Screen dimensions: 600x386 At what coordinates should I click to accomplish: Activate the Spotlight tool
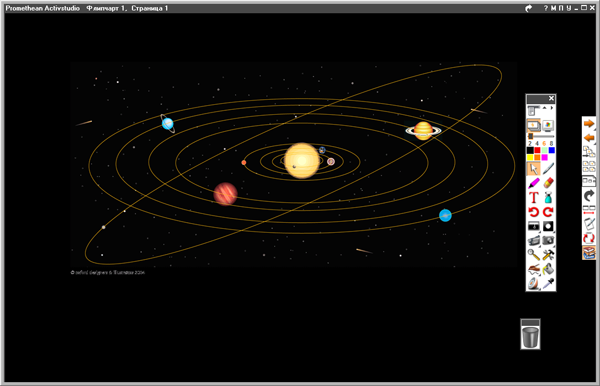point(548,226)
